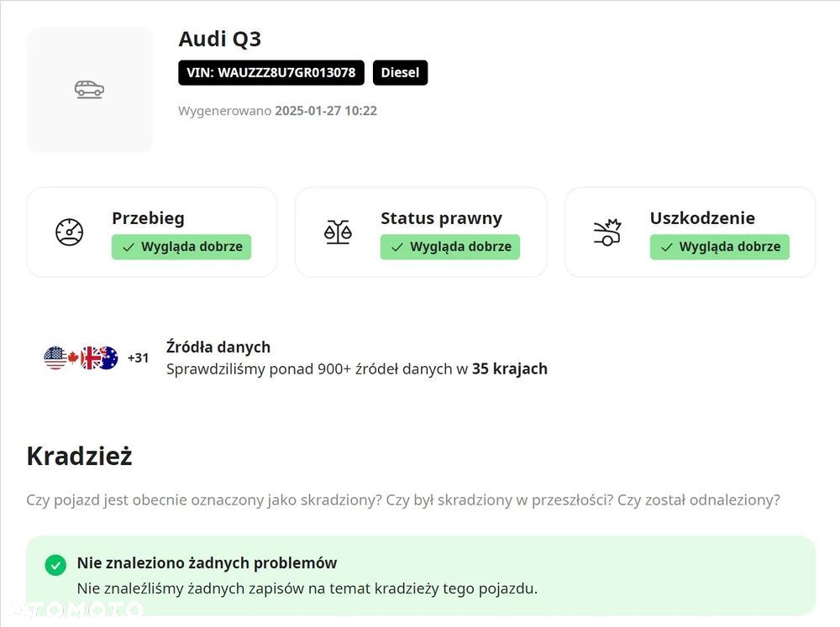The height and width of the screenshot is (627, 840).
Task: Click the car placeholder image icon
Action: (89, 89)
